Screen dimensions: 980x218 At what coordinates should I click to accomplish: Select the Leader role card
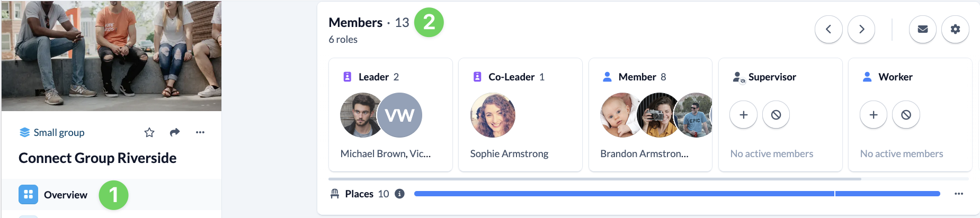[x=390, y=115]
